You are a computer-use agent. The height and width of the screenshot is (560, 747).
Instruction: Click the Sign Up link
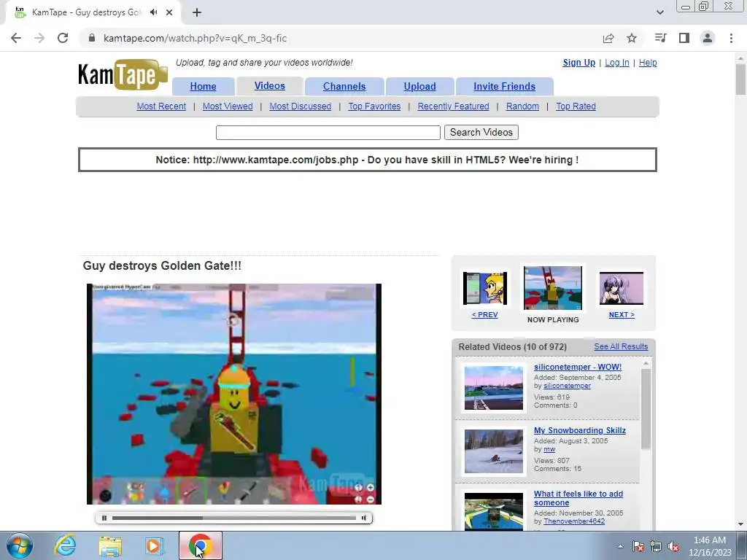click(x=578, y=63)
